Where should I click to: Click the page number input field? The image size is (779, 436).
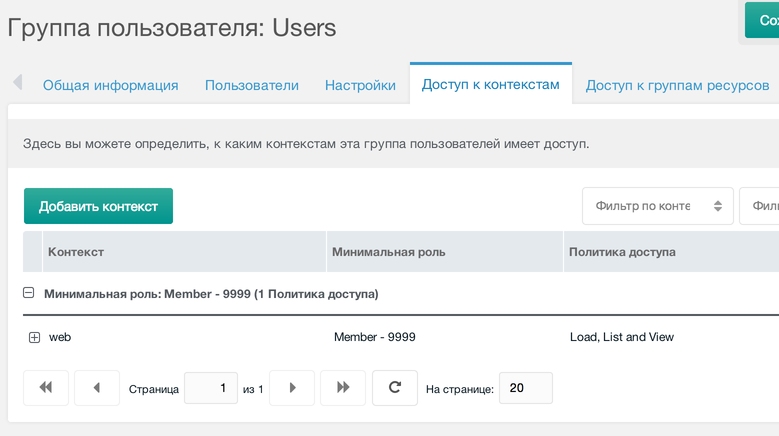211,388
